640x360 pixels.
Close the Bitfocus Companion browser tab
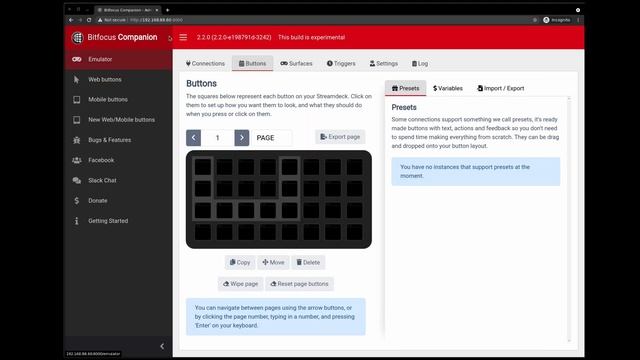pos(157,10)
